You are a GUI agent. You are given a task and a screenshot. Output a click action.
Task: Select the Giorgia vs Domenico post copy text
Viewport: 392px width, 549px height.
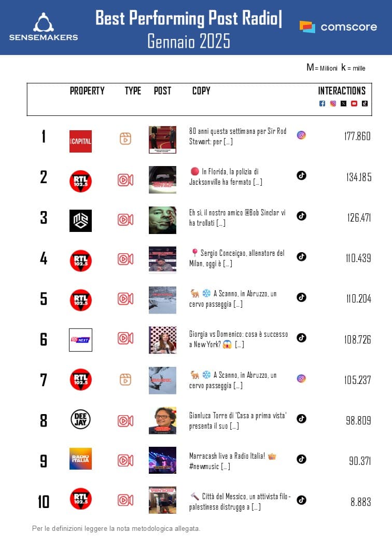pyautogui.click(x=239, y=339)
